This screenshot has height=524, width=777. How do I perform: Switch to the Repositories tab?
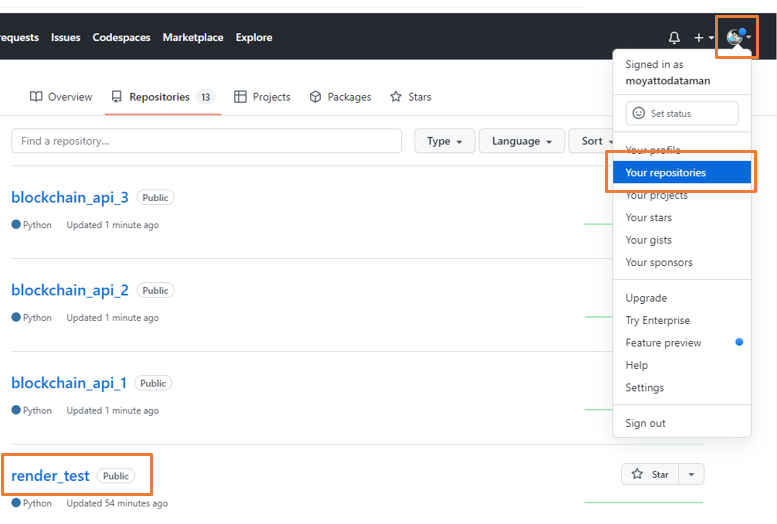click(160, 97)
